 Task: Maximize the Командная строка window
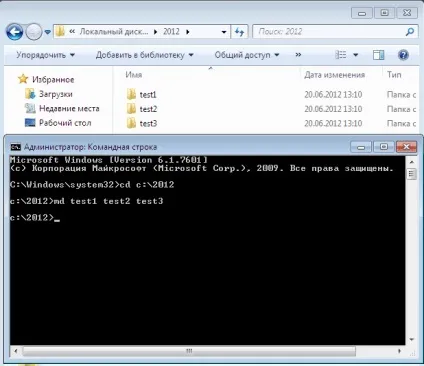tap(384, 147)
